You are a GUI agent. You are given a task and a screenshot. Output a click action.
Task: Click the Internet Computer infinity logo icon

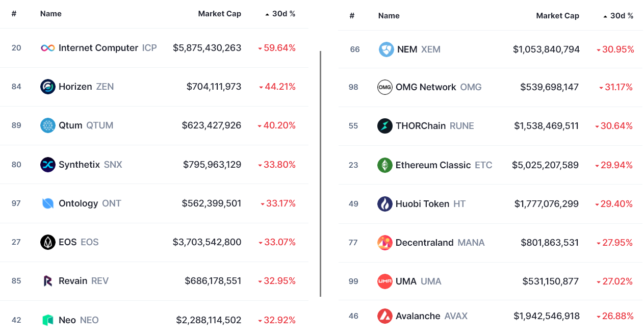click(47, 48)
